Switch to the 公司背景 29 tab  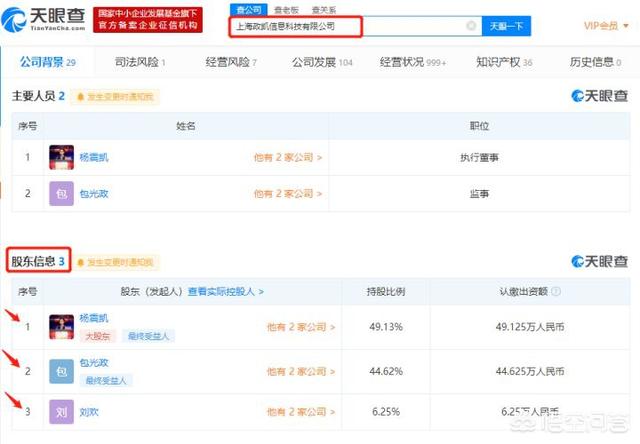[48, 62]
